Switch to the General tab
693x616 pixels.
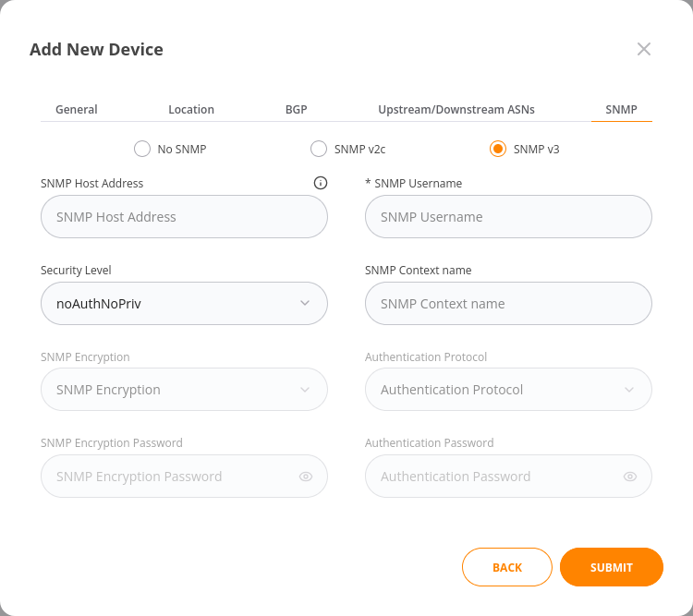[x=77, y=109]
